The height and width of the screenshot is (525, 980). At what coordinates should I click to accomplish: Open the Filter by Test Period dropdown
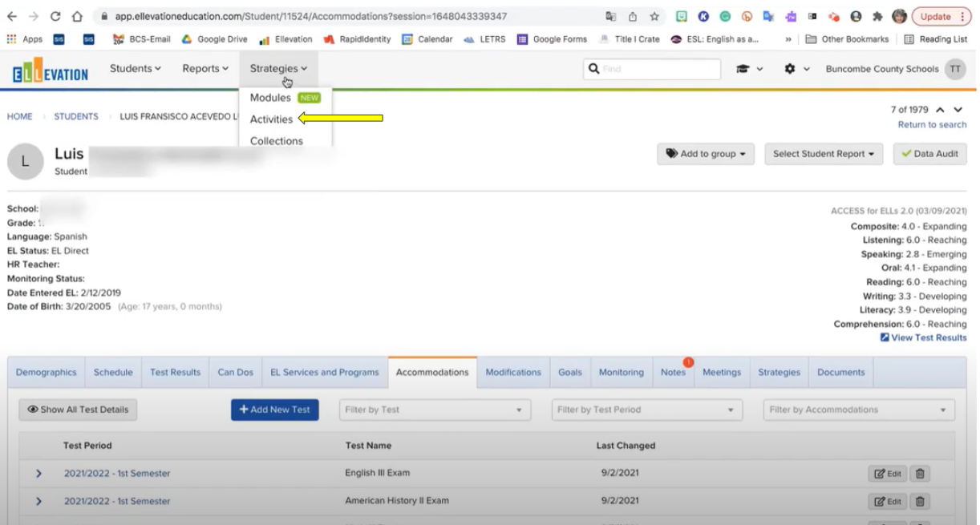pyautogui.click(x=646, y=410)
